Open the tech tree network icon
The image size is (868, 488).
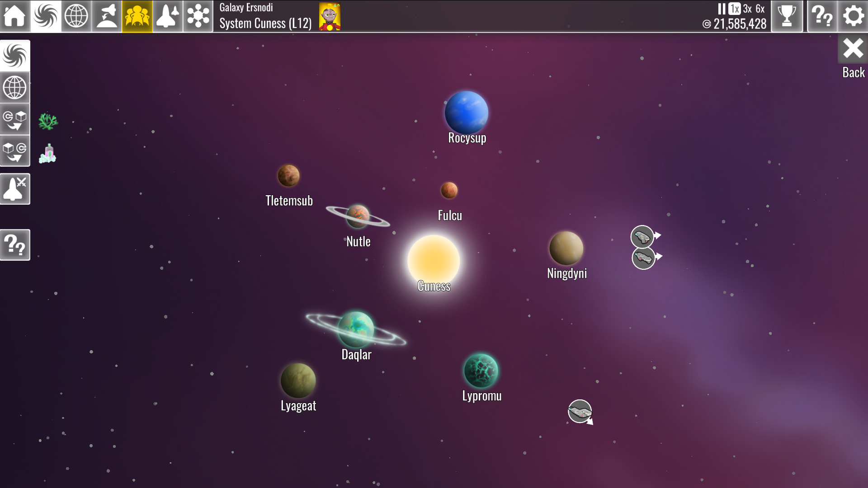coord(198,16)
